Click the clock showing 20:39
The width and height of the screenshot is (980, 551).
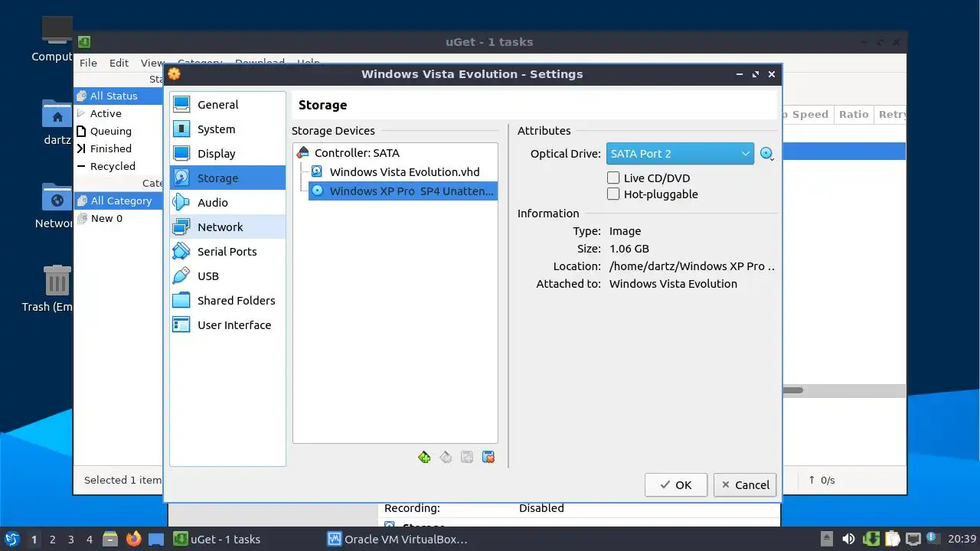pyautogui.click(x=961, y=540)
